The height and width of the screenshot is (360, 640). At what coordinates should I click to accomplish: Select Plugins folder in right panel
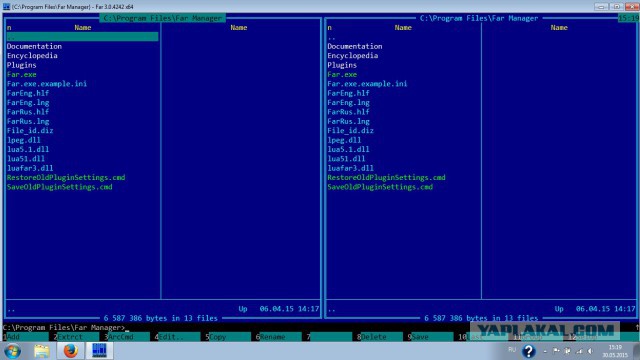(x=342, y=65)
